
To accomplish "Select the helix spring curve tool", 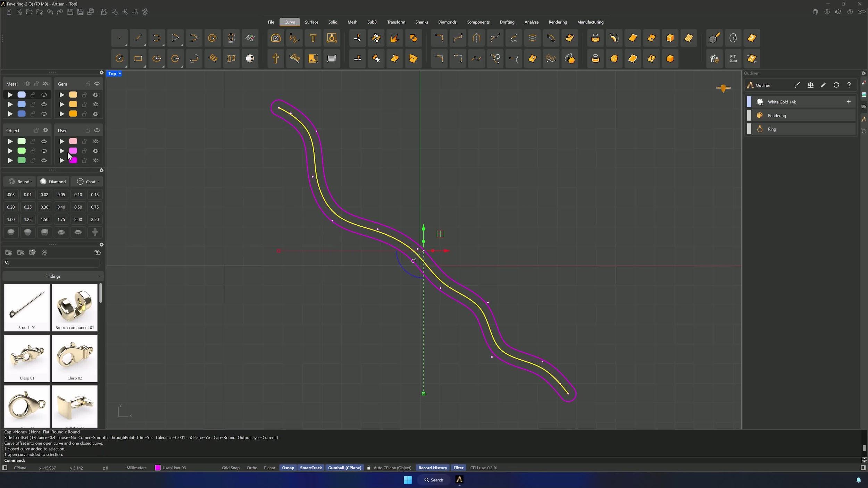I will point(212,58).
